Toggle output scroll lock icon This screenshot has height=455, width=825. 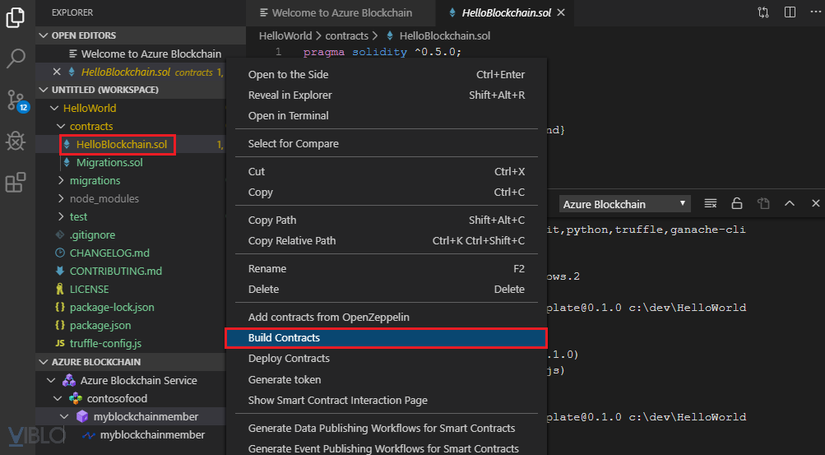(x=737, y=204)
